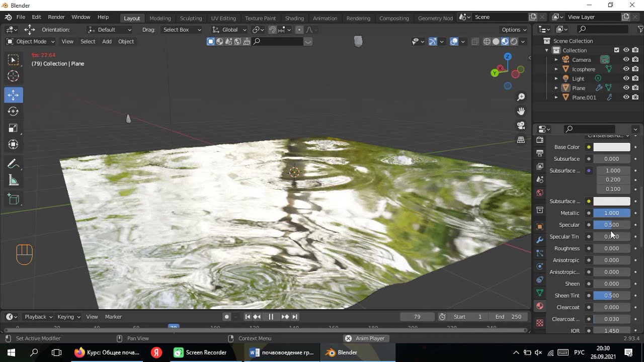
Task: Click the Blender logo menu icon
Action: point(8,17)
